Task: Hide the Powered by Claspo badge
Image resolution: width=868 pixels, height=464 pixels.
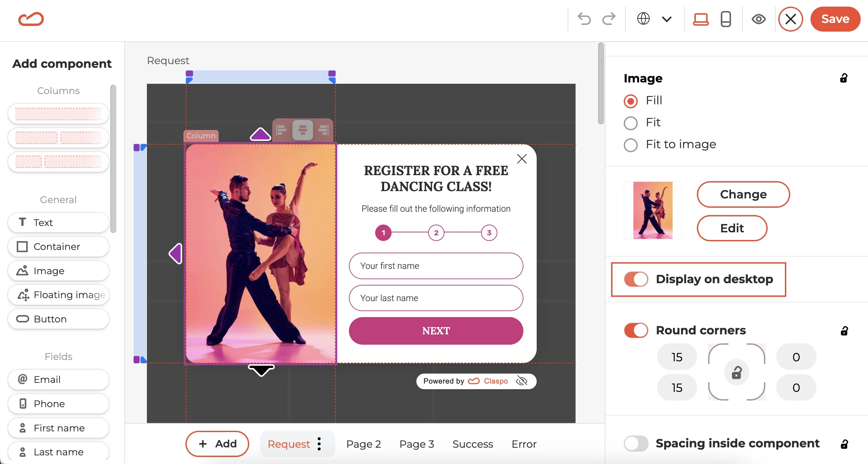Action: tap(522, 381)
